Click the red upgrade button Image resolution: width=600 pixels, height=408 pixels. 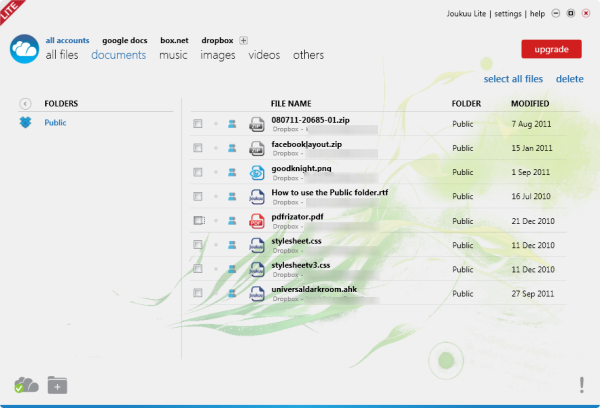click(x=551, y=49)
